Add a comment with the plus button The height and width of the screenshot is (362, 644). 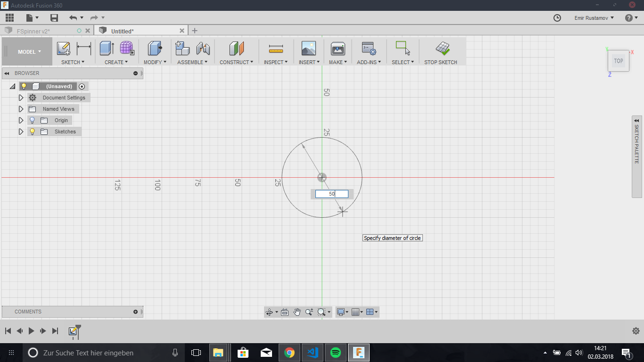[136, 312]
